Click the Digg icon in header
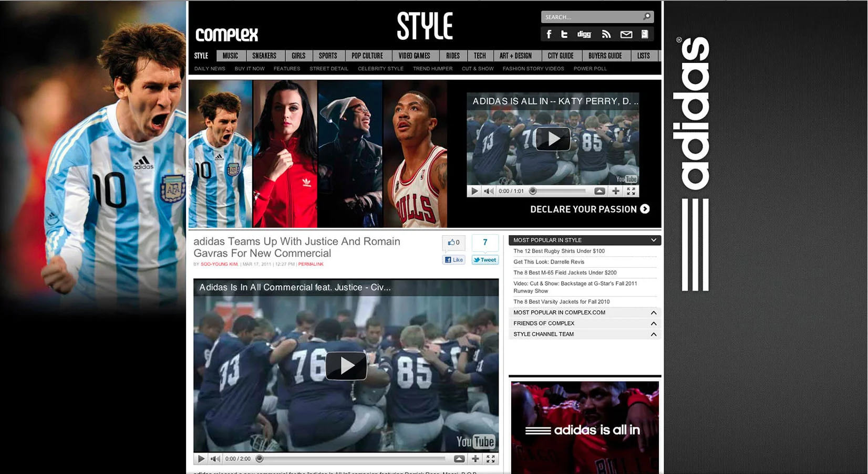 [x=584, y=34]
